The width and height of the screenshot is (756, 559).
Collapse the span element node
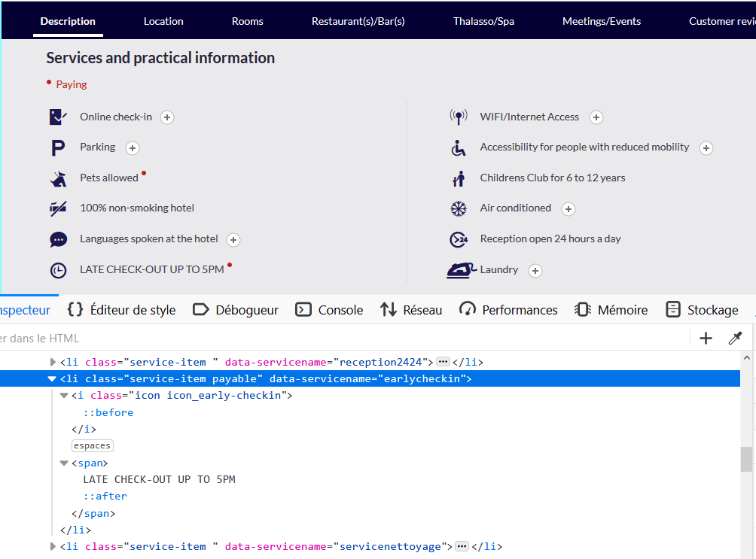(64, 463)
